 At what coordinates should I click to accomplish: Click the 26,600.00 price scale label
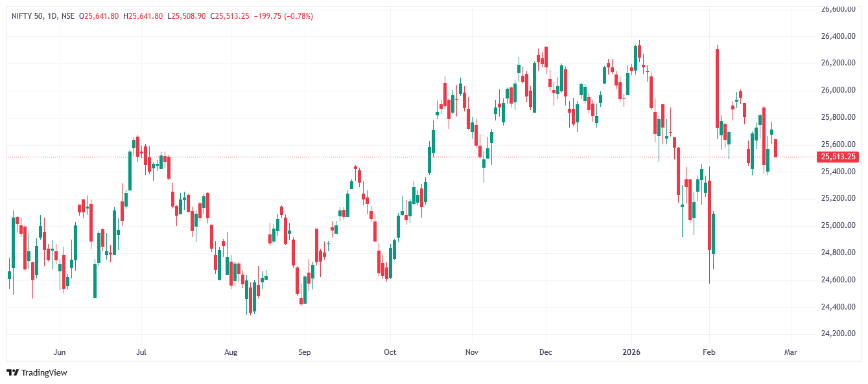[x=838, y=9]
